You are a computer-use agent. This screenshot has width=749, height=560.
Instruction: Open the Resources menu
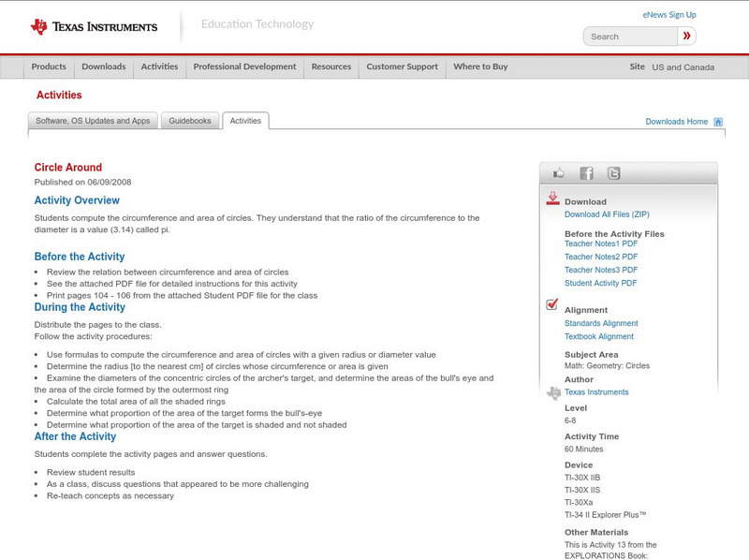[x=331, y=66]
